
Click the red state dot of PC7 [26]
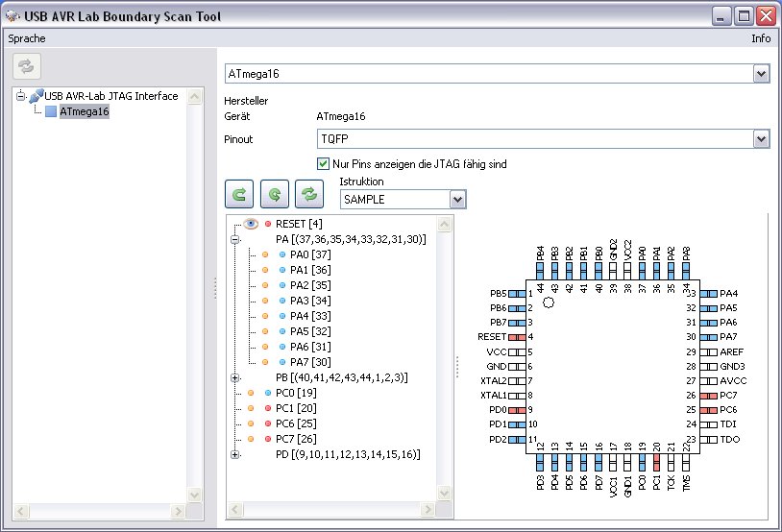coord(268,439)
